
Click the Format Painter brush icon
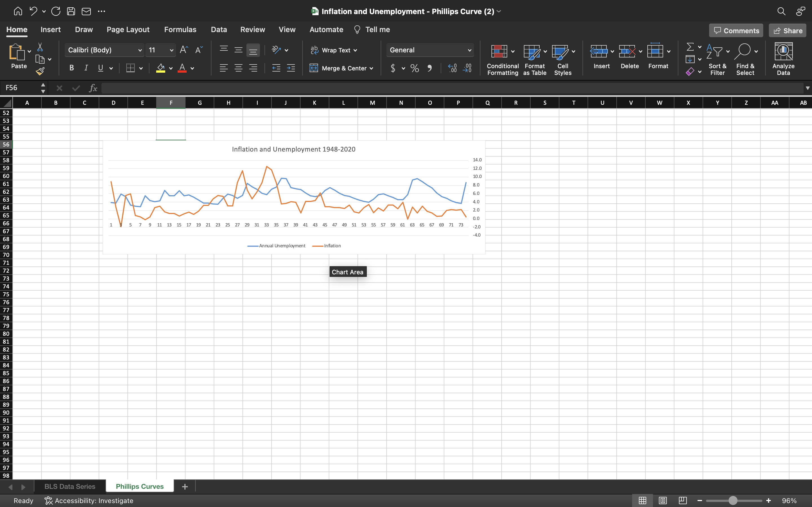[40, 71]
